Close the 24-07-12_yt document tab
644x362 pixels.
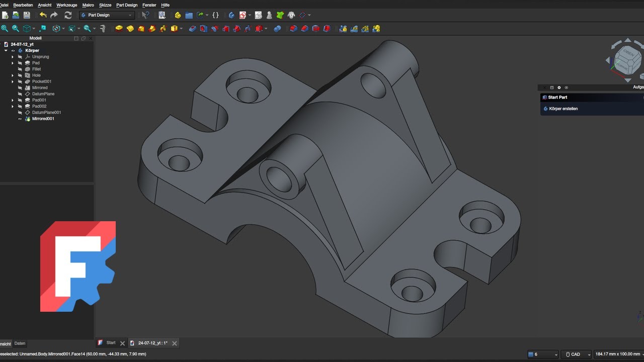[175, 343]
